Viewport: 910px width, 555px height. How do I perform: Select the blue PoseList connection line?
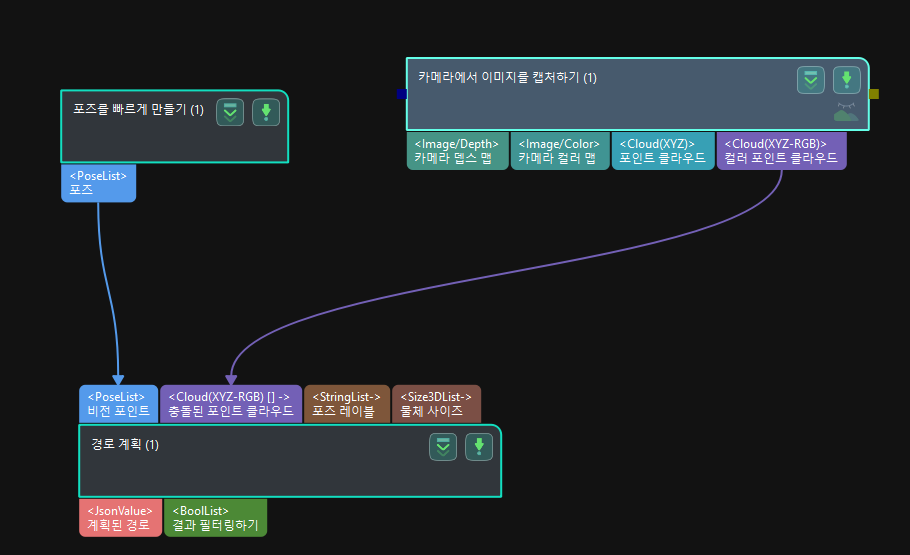[108, 290]
